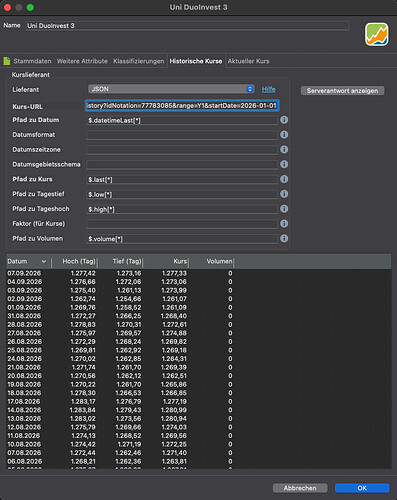Click the Portfolio Performance app logo icon

(376, 34)
